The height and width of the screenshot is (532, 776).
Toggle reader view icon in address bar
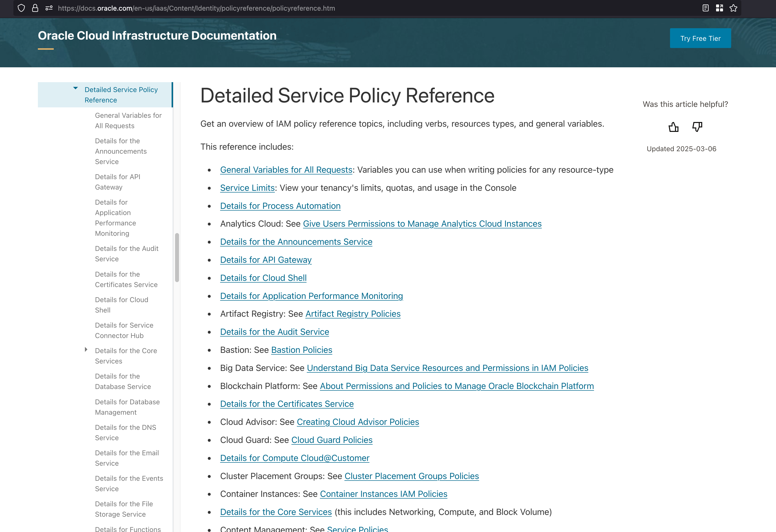point(705,8)
